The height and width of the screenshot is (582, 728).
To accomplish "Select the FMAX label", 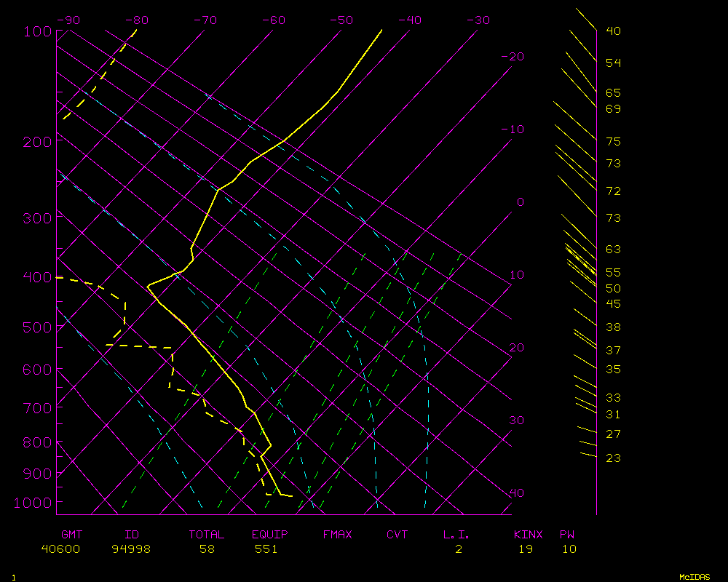I will [337, 535].
